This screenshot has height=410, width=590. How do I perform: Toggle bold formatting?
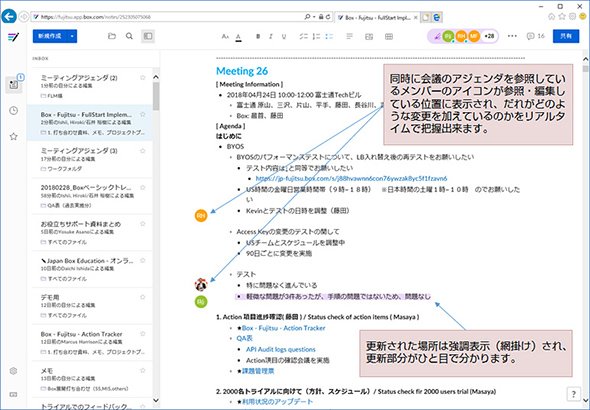point(258,36)
